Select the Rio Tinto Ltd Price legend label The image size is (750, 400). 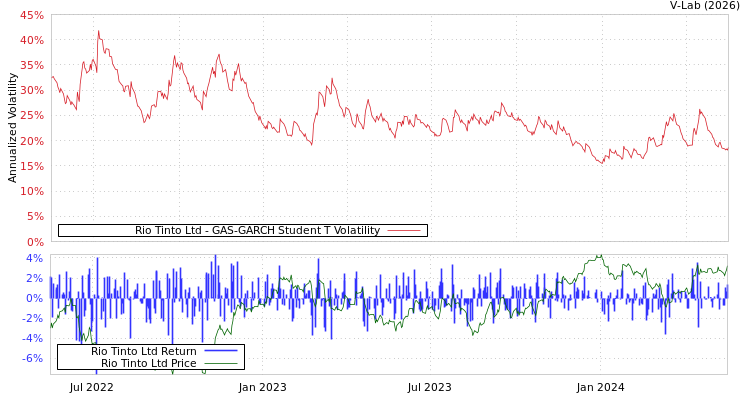[148, 364]
